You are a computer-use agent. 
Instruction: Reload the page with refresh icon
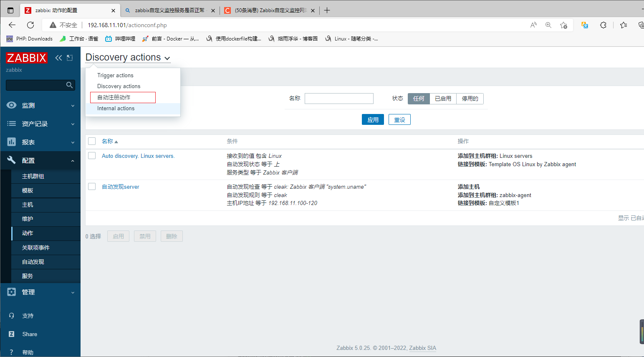pos(30,25)
